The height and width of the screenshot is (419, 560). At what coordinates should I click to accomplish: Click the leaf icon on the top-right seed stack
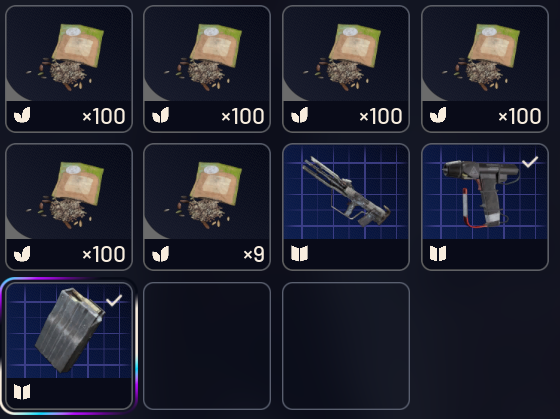pos(438,115)
